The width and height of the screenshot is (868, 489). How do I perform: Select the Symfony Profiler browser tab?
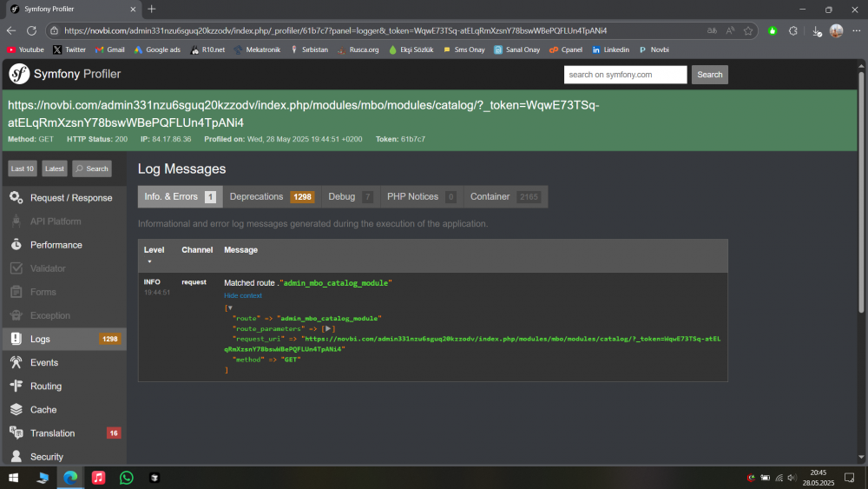(x=73, y=9)
